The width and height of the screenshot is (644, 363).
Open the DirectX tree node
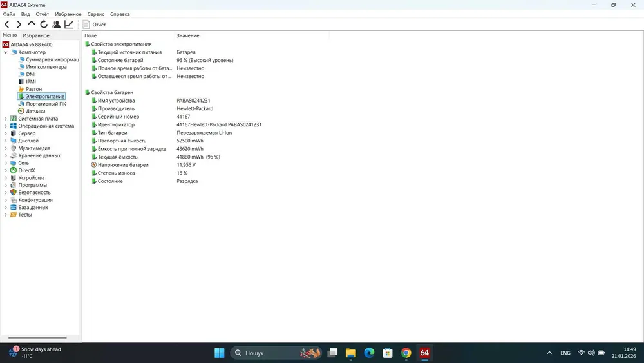(26, 170)
